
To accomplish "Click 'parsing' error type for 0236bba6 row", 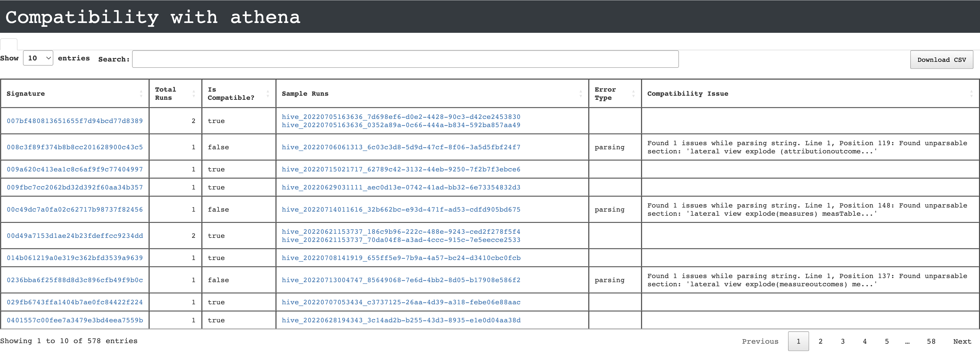I will (609, 280).
